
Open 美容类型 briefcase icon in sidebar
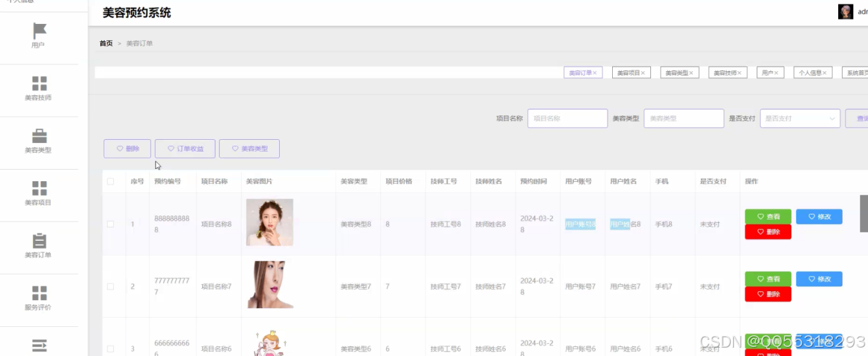40,136
